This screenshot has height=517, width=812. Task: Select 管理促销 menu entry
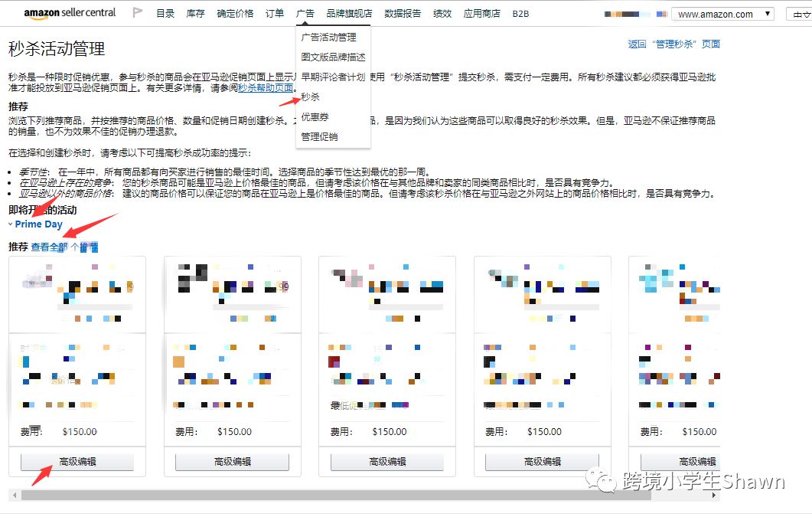point(319,137)
